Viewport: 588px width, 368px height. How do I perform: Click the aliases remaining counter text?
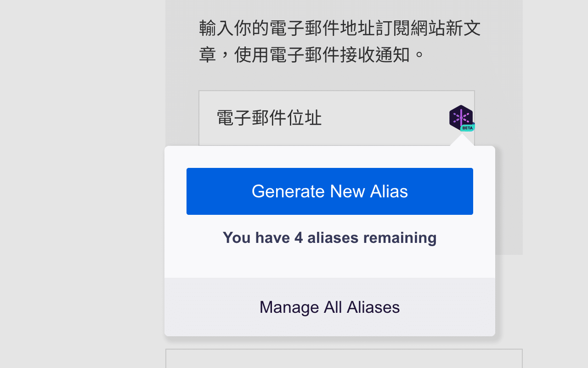pyautogui.click(x=329, y=237)
